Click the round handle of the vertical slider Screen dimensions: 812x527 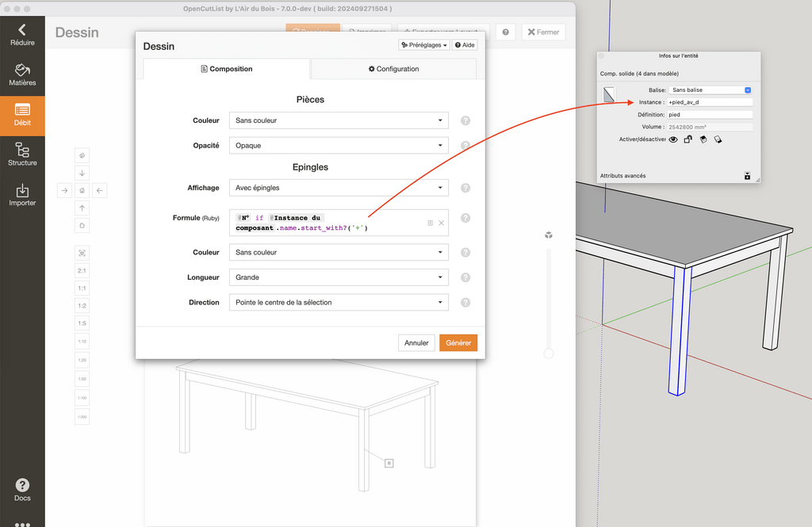click(549, 353)
